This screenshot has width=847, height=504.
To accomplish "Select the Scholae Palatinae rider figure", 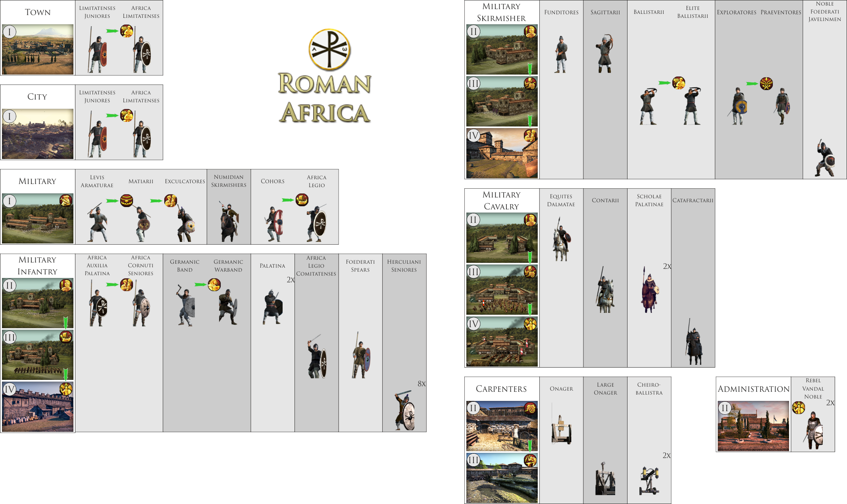I will pyautogui.click(x=650, y=289).
